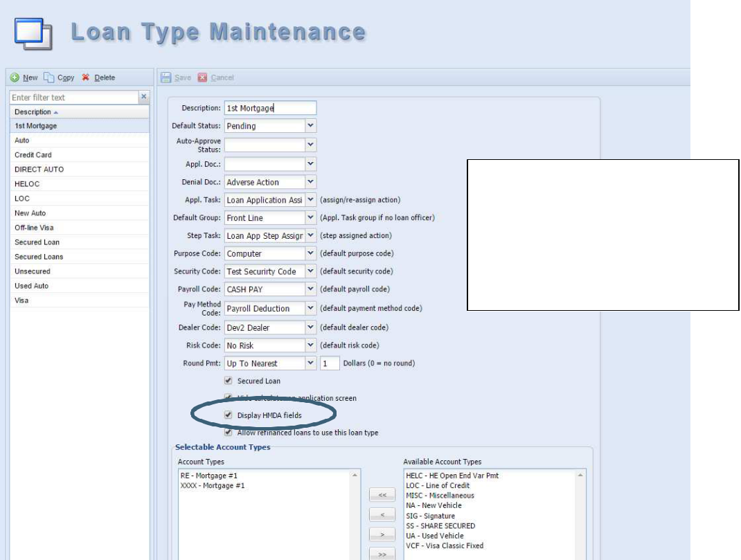Click the Copy loan type button
741x560 pixels.
(x=59, y=78)
